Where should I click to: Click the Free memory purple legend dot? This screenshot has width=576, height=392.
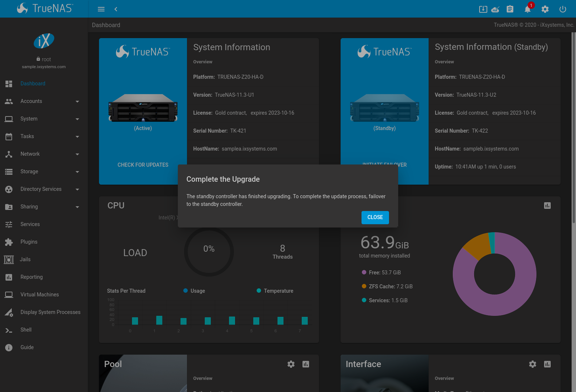tap(364, 272)
